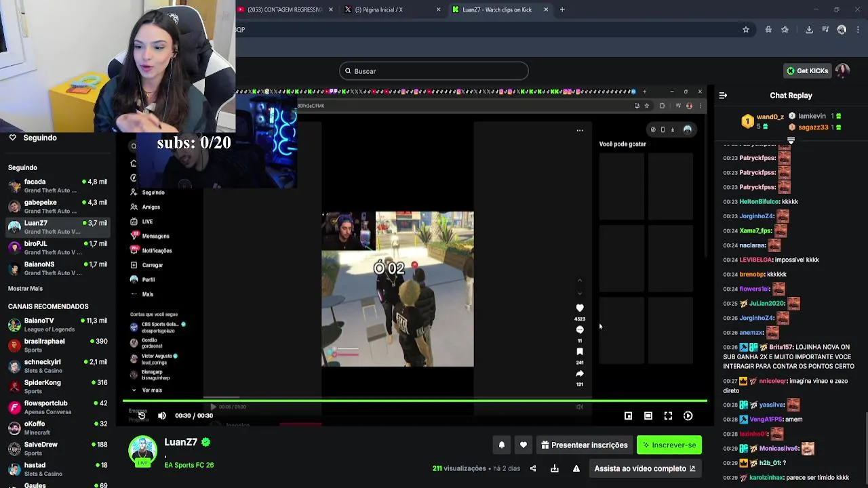Image resolution: width=868 pixels, height=488 pixels.
Task: Open LIVE in embedded sidebar
Action: (142, 222)
